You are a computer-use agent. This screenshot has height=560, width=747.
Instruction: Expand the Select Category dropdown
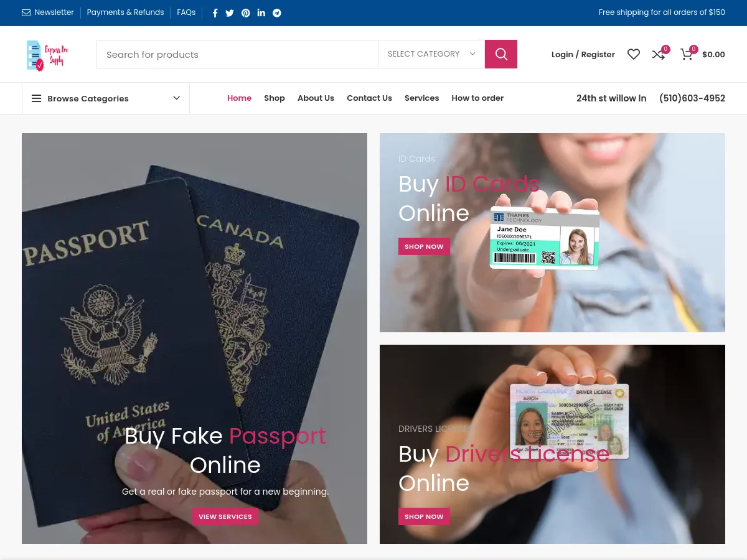click(431, 54)
